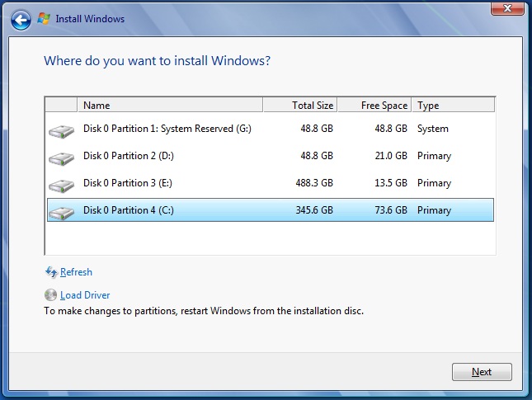Click the Windows flag logo in title bar
The image size is (532, 400).
click(x=44, y=18)
